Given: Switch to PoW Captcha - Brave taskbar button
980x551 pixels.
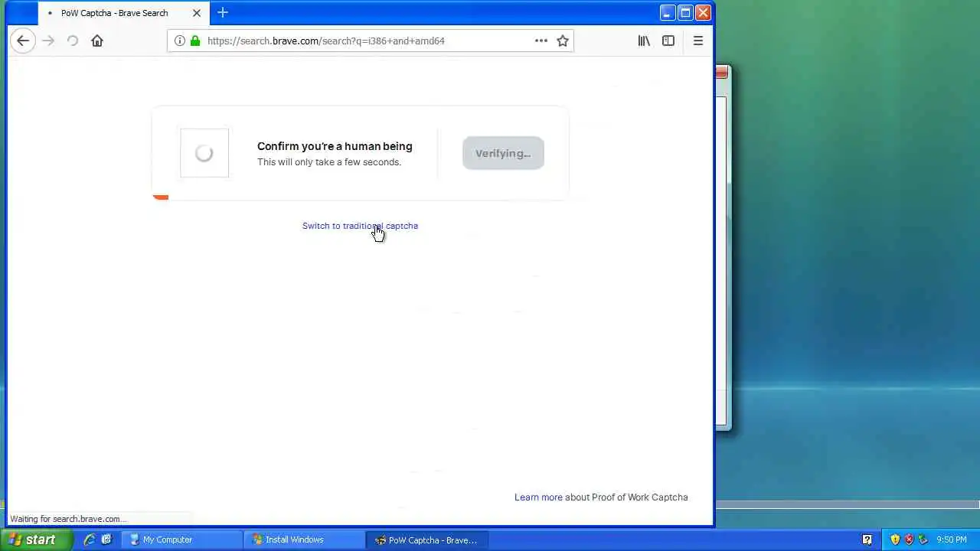Looking at the screenshot, I should tap(427, 540).
